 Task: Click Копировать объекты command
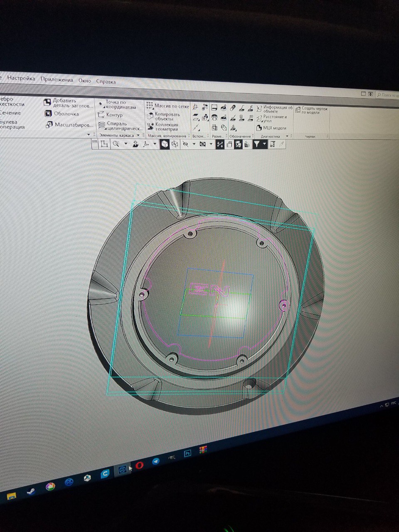[x=163, y=116]
